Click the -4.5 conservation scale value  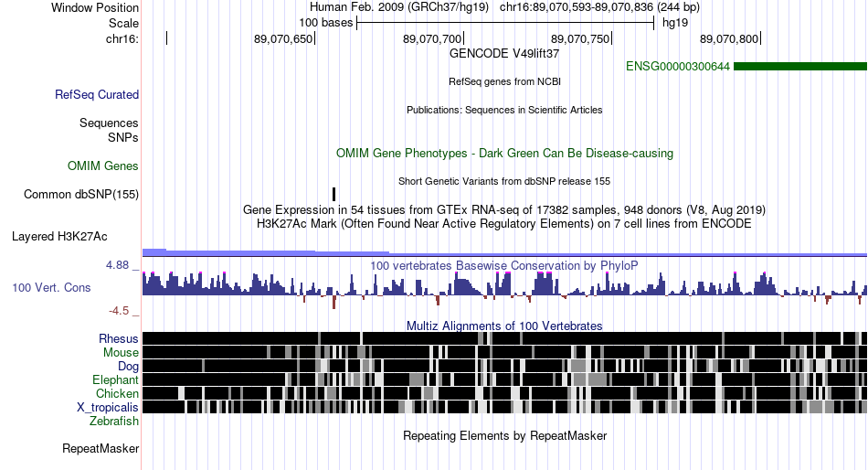click(x=119, y=311)
